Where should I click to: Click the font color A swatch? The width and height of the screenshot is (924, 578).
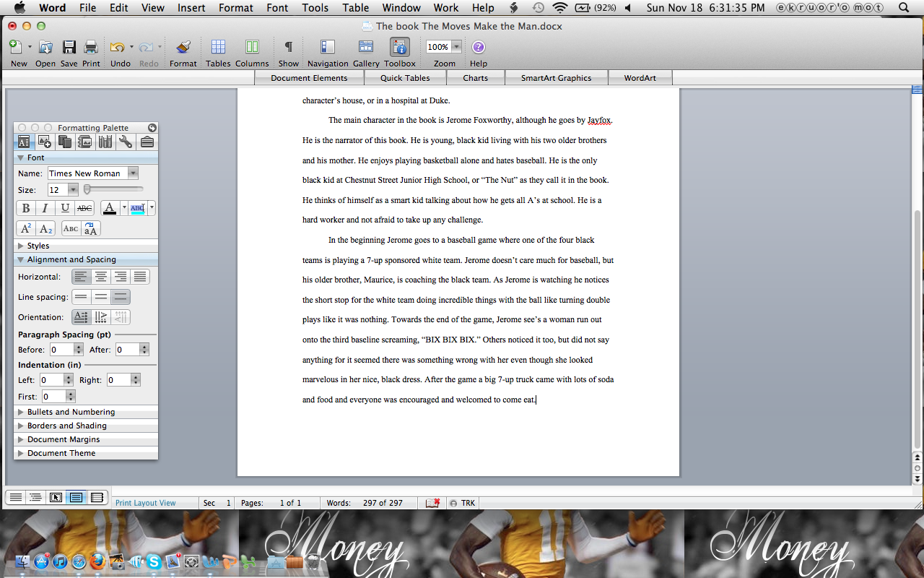click(110, 208)
